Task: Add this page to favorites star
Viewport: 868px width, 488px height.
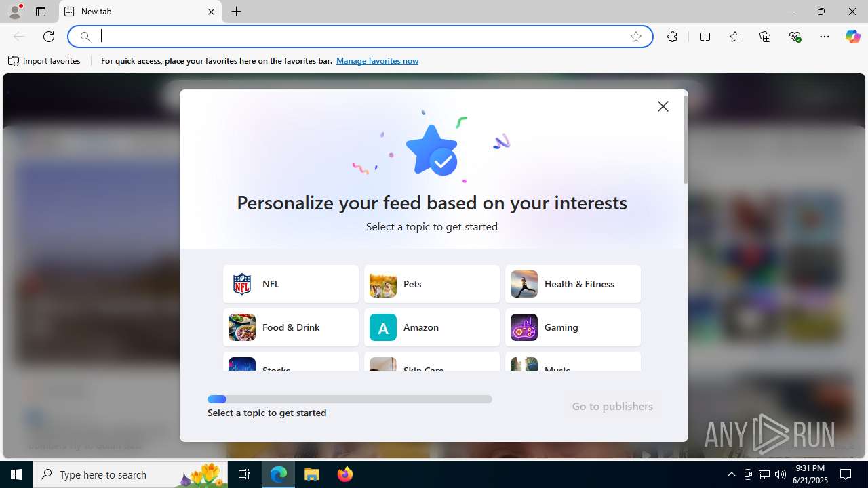Action: [x=635, y=37]
